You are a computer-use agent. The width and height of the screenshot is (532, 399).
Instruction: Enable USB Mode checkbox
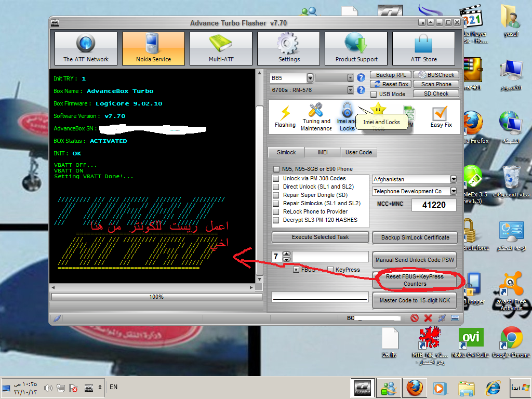(x=374, y=94)
